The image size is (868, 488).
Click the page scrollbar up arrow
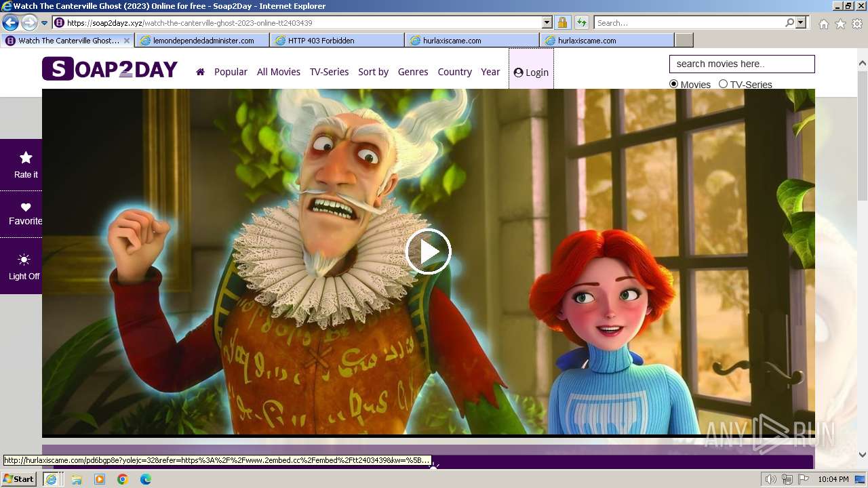862,64
